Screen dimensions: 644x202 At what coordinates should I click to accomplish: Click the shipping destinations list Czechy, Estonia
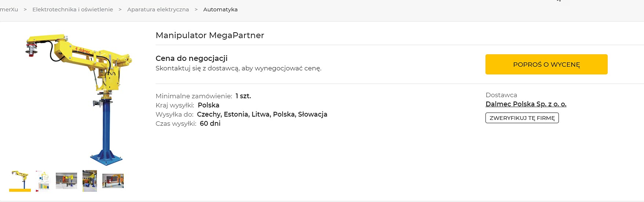[x=262, y=114]
